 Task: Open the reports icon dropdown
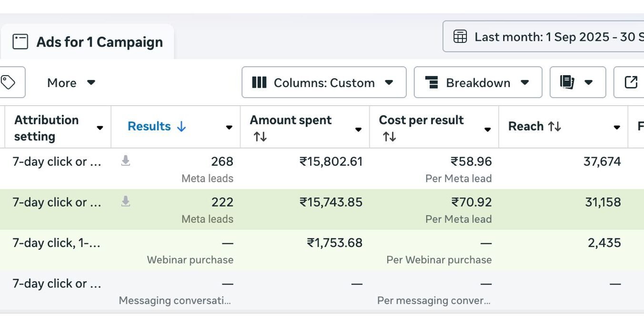point(577,82)
